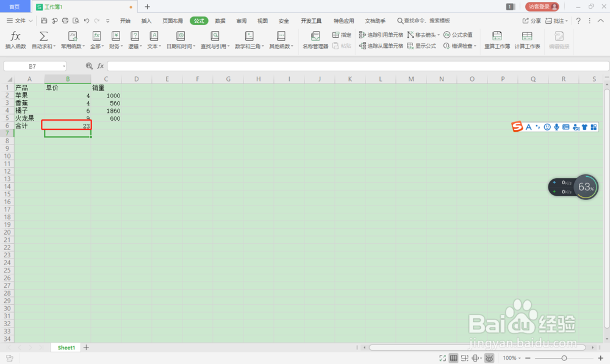The image size is (610, 364).
Task: Click the 移去箭头 remove arrows button
Action: click(x=423, y=35)
